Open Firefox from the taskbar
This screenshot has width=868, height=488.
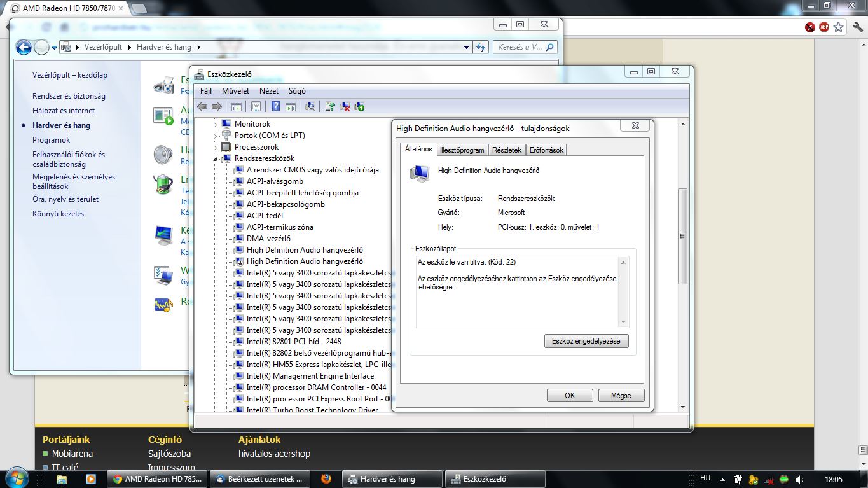point(326,479)
